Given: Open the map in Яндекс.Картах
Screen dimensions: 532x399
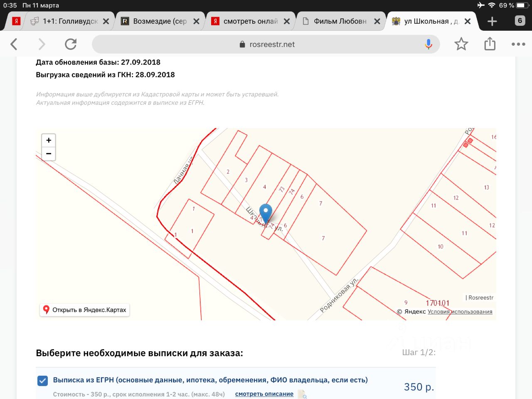Looking at the screenshot, I should [85, 310].
